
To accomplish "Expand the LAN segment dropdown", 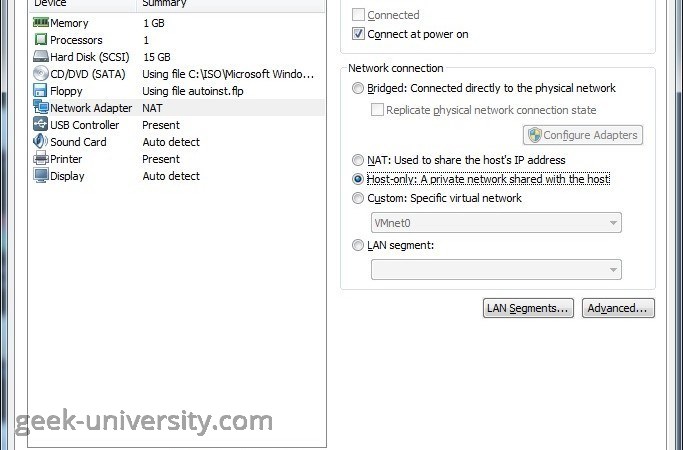I will pos(496,270).
